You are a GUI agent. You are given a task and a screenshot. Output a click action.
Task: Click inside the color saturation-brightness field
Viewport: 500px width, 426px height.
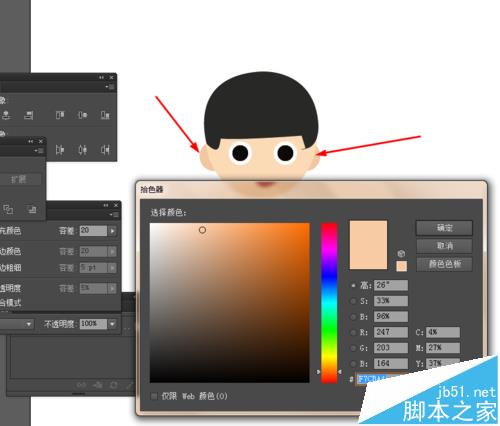(x=230, y=303)
